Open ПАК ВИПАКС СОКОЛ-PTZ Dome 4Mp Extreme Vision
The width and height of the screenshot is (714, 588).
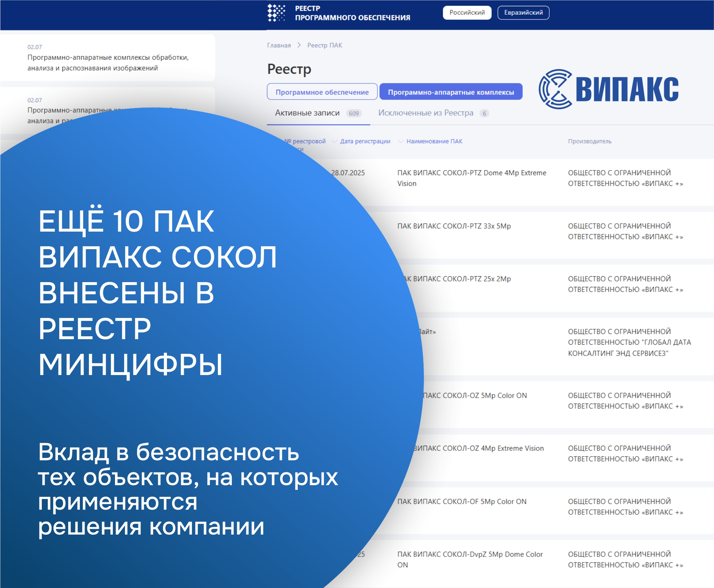coord(472,178)
